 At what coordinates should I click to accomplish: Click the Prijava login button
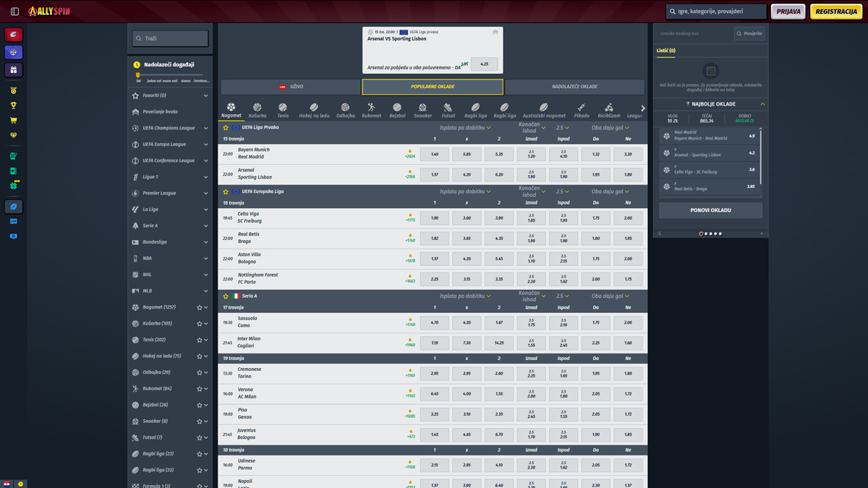788,12
